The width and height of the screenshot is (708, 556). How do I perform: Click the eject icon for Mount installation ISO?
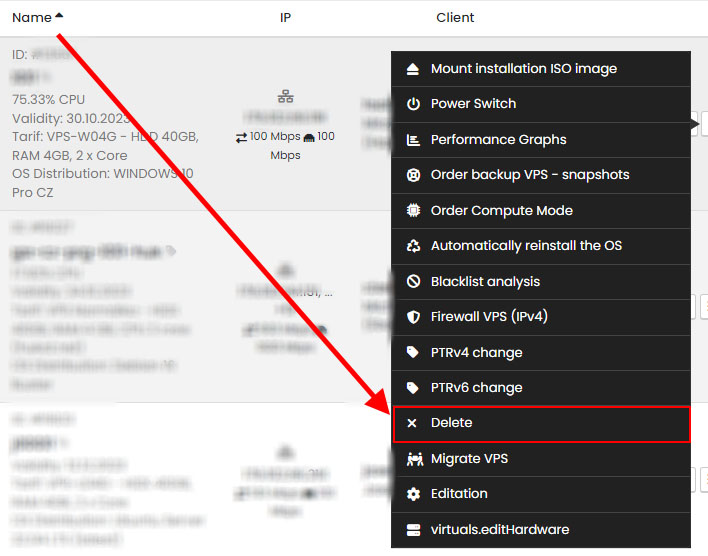tap(413, 69)
